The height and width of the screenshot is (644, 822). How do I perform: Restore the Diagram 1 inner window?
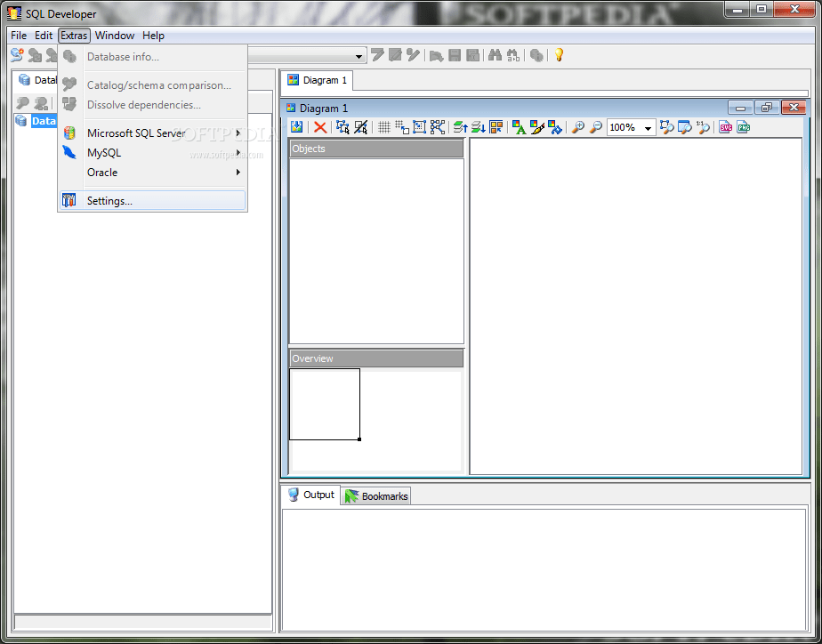(x=767, y=108)
